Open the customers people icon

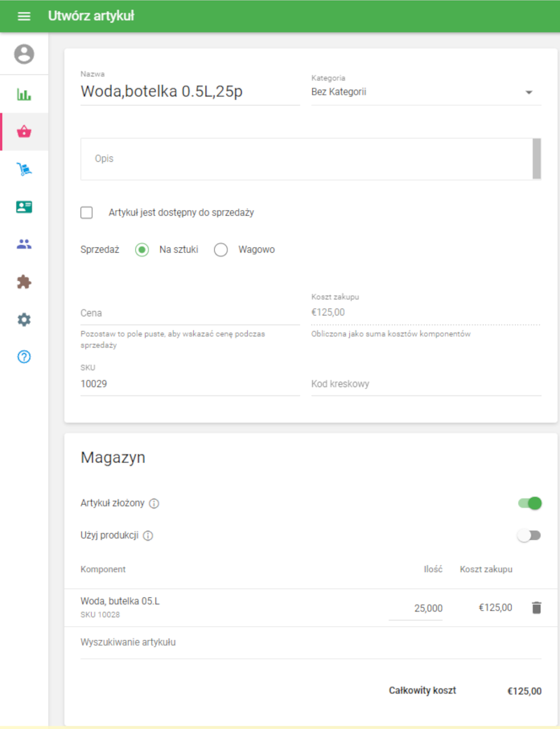point(24,244)
